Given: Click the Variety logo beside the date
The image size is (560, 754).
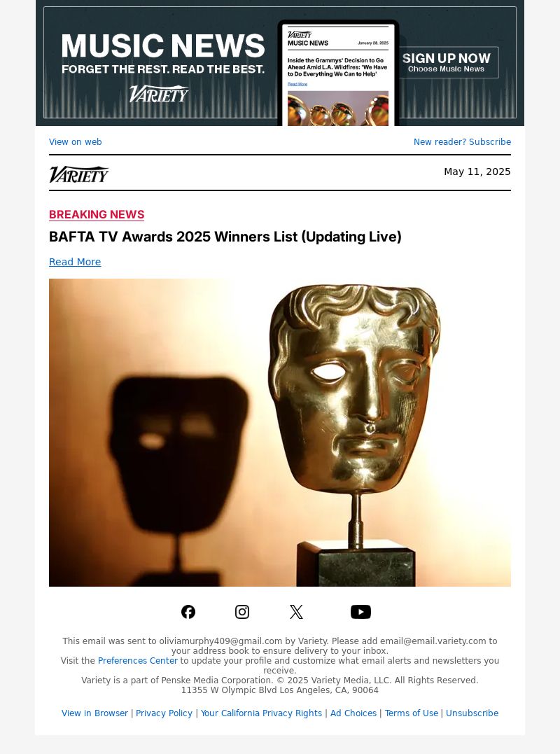Looking at the screenshot, I should tap(79, 174).
